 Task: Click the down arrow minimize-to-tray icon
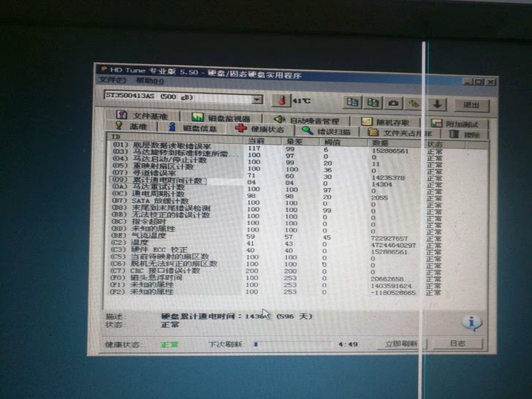pos(437,104)
